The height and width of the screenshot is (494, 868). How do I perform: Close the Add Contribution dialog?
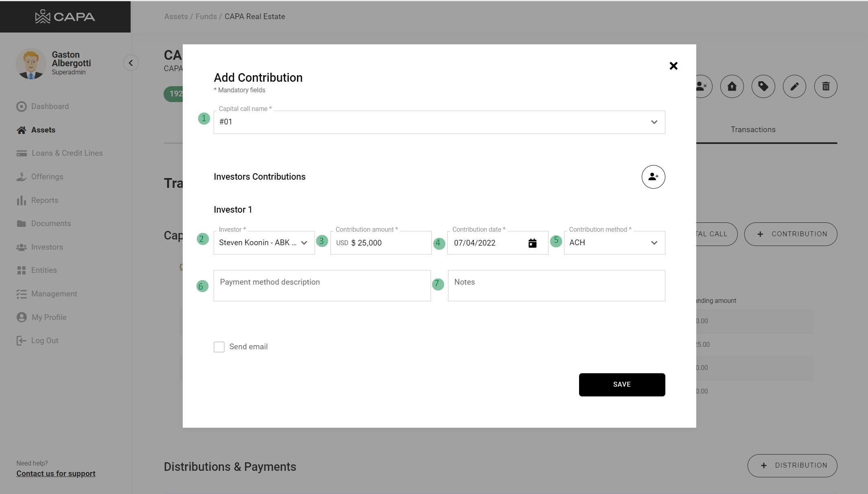[x=673, y=66]
